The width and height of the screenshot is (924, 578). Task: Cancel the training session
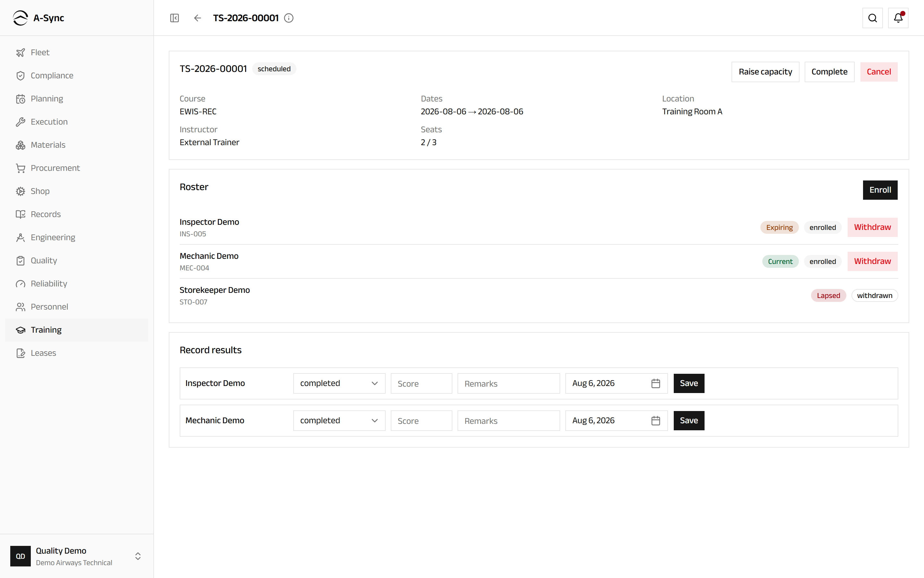878,72
